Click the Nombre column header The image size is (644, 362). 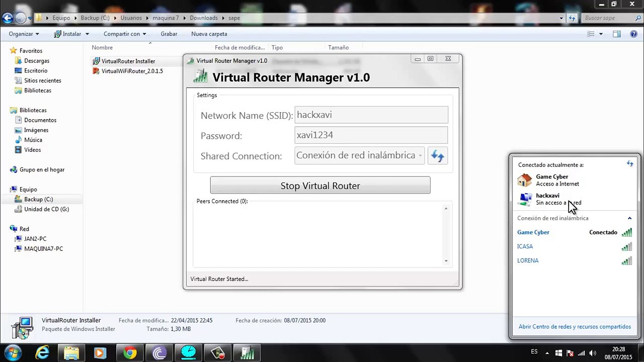click(102, 47)
